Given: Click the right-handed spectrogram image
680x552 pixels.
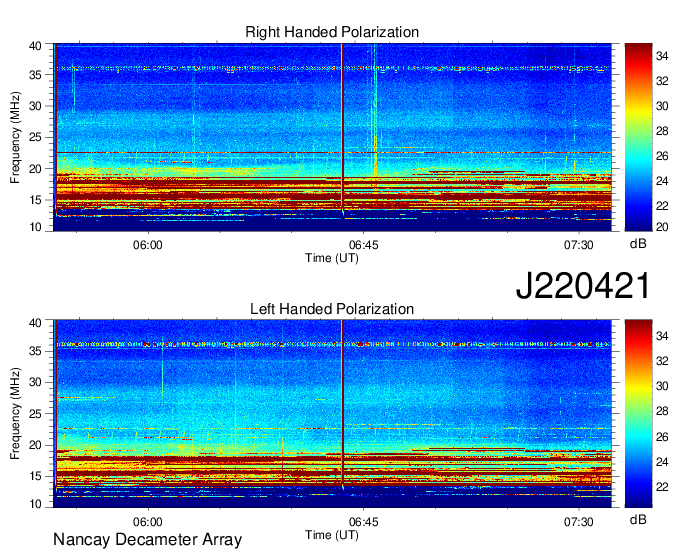Looking at the screenshot, I should click(332, 137).
